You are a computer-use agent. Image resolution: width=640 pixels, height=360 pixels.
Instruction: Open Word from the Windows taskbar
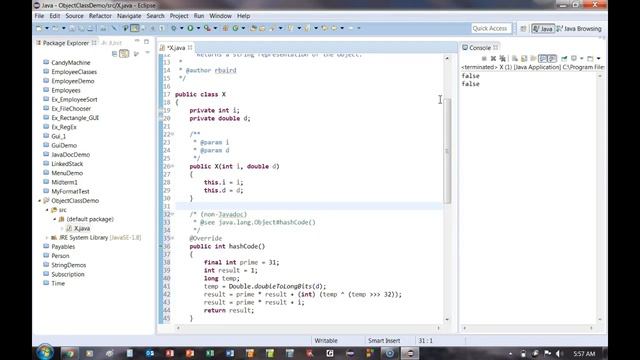coord(230,353)
